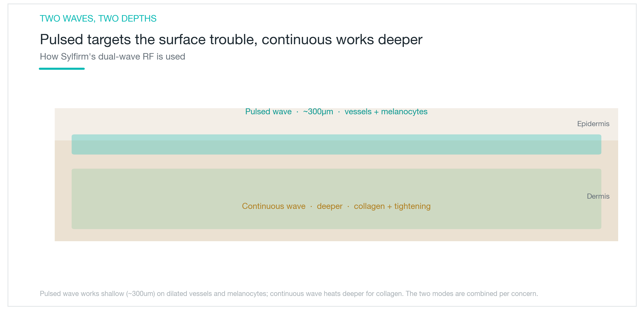
Task: Click the 'TWO WAVES, TWO DEPTHS' eyebrow text
Action: point(98,19)
